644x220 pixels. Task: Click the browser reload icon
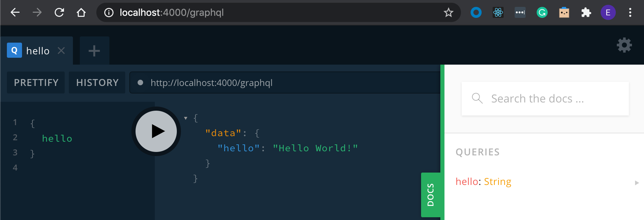coord(59,13)
